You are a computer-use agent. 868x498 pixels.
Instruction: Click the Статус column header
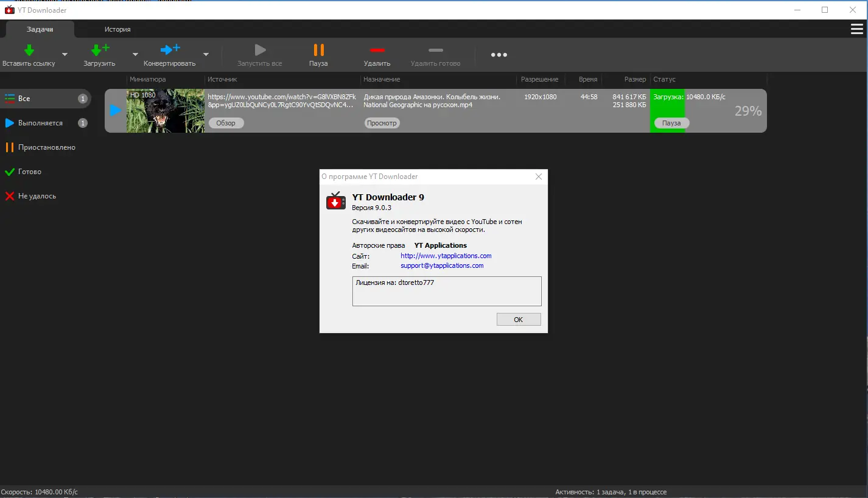[664, 79]
